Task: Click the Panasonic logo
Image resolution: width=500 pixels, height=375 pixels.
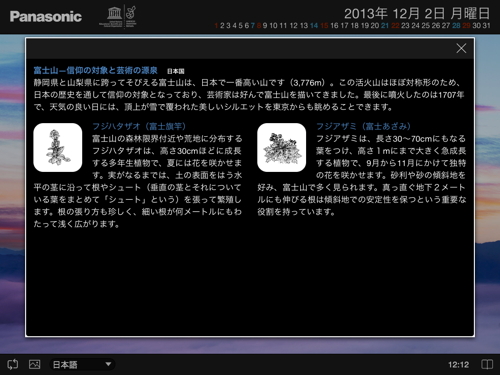Action: pyautogui.click(x=46, y=17)
